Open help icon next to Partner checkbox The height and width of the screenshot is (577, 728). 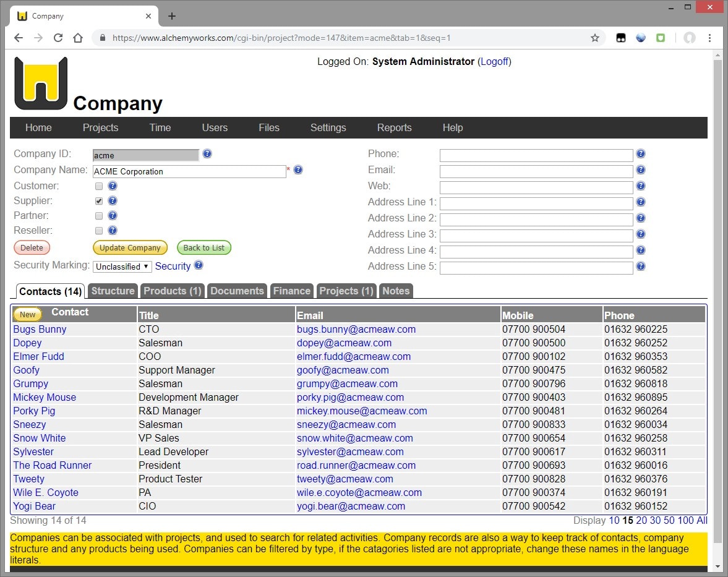tap(113, 215)
